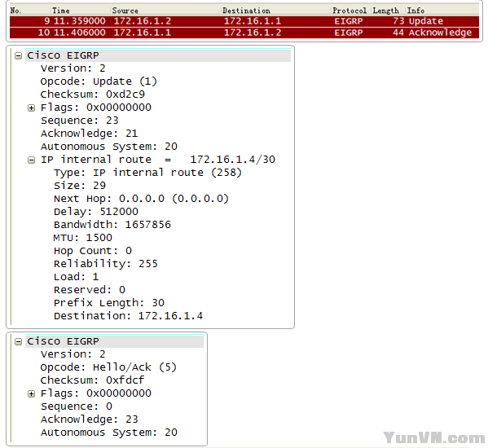
Task: Select 'Destination: 172.16.1.4' line
Action: 128,316
